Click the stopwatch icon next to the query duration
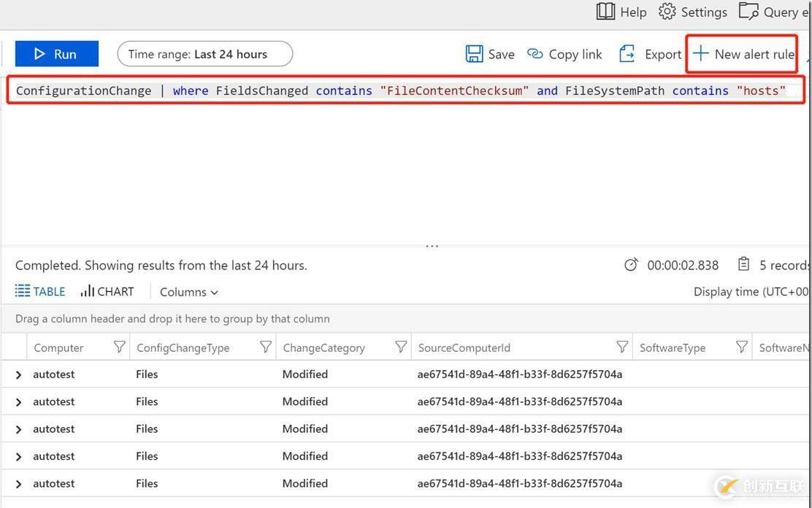The height and width of the screenshot is (508, 812). click(631, 265)
